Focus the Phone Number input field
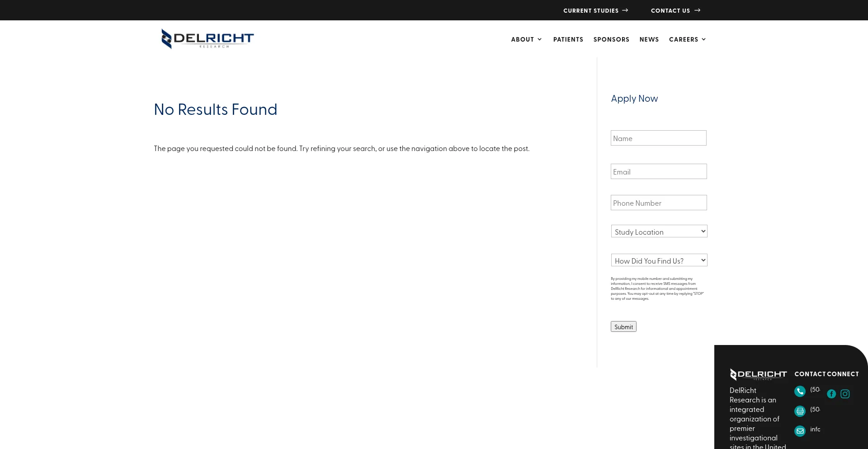 pyautogui.click(x=659, y=203)
